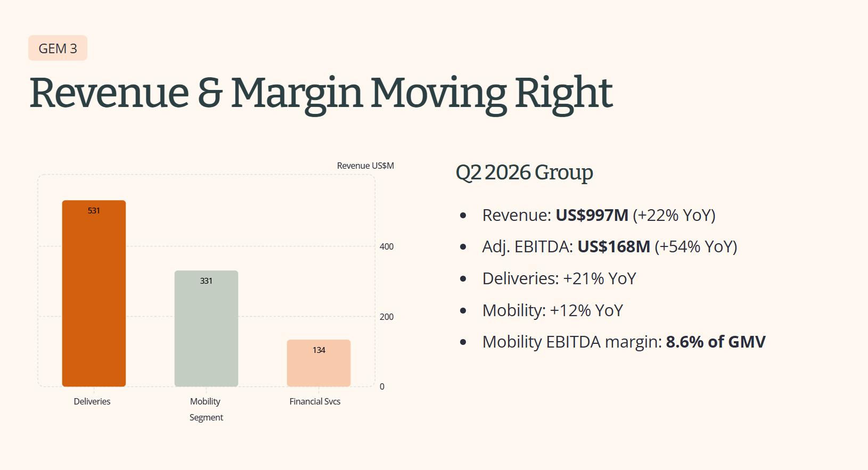
Task: Click the Deliveries +21% YoY bullet
Action: pos(559,278)
